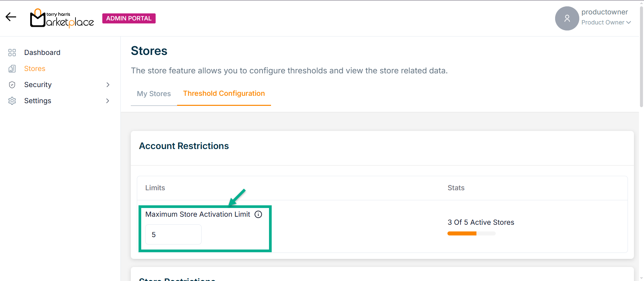Click the Dashboard grid icon
This screenshot has height=281, width=644.
(12, 53)
